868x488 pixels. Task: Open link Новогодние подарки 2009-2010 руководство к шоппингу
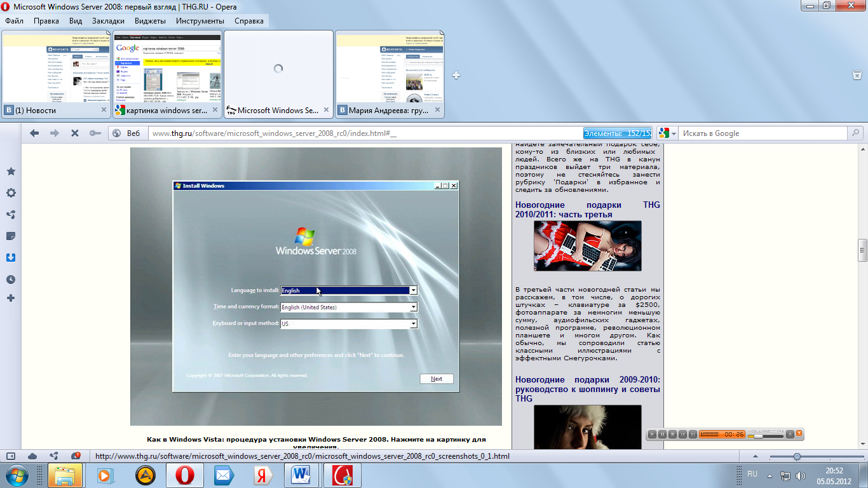pos(588,389)
